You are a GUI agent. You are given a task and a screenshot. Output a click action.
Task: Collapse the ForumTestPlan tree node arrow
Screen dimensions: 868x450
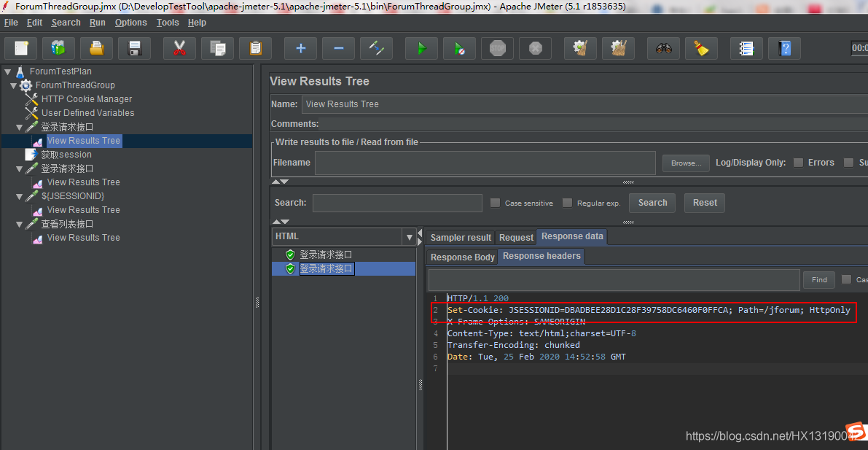pos(7,71)
